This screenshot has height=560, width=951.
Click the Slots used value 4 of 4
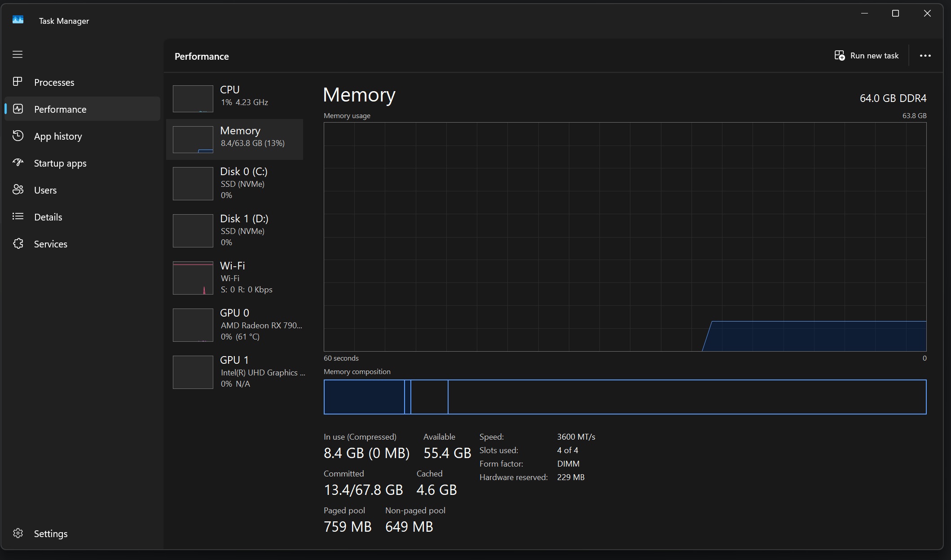[x=568, y=450]
